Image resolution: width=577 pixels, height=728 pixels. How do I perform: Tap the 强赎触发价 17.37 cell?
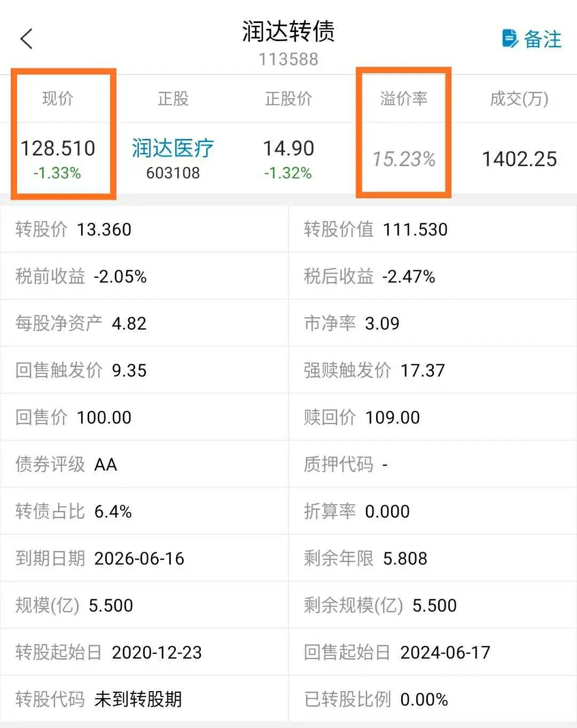(433, 370)
